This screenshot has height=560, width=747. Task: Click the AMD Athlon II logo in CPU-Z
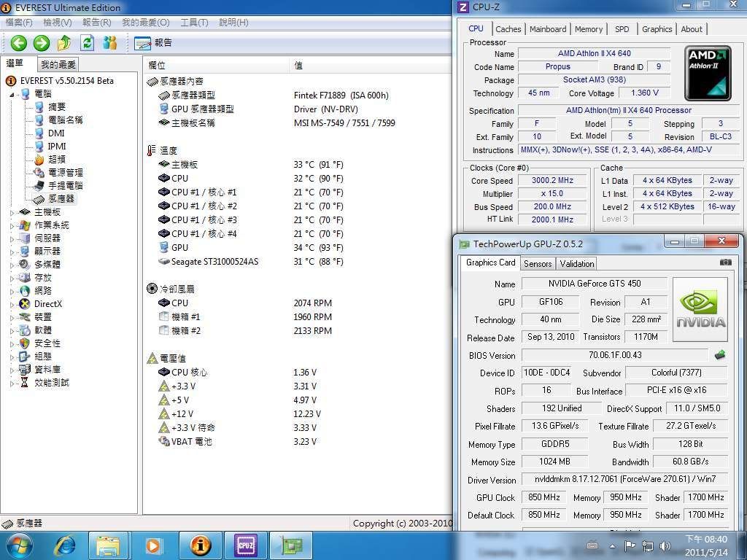(708, 73)
